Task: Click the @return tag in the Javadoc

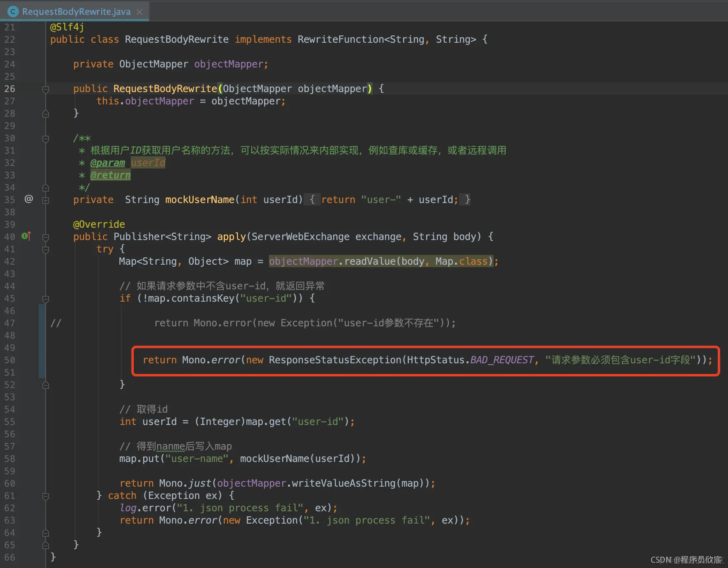Action: [x=111, y=175]
